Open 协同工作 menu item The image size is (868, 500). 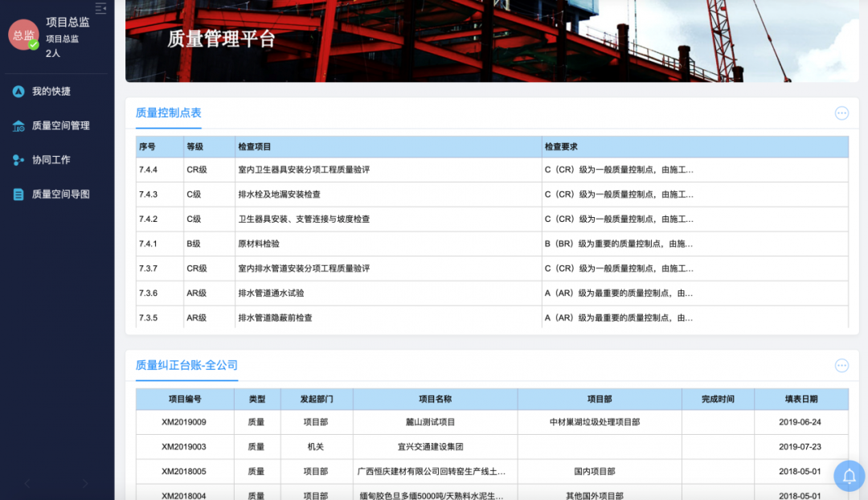[x=51, y=160]
